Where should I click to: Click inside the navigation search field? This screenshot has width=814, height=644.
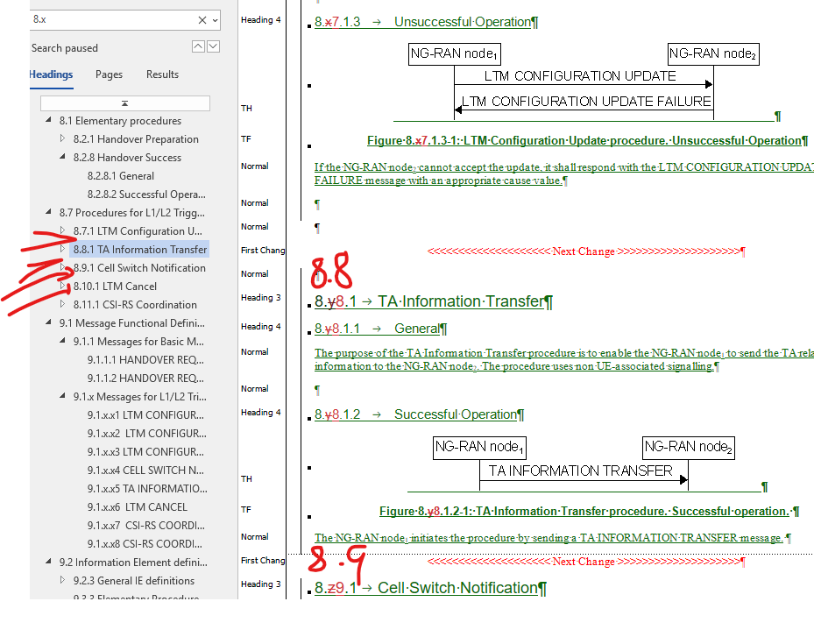114,19
